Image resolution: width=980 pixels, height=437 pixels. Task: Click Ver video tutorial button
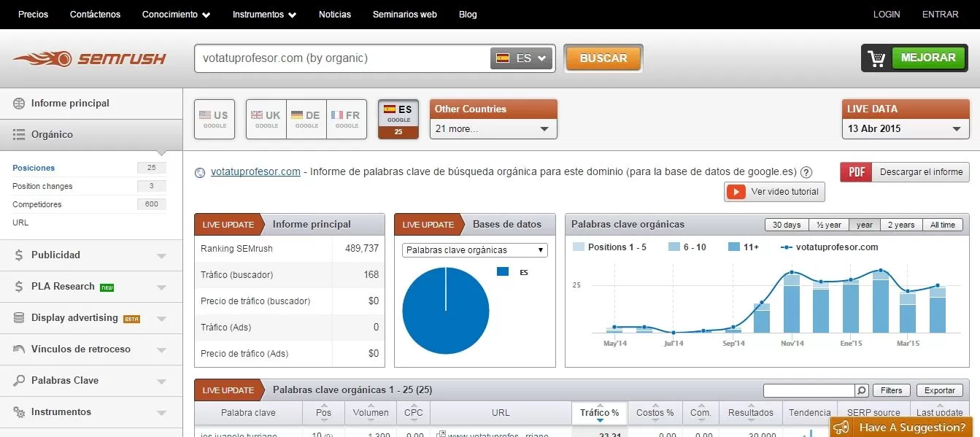[774, 192]
